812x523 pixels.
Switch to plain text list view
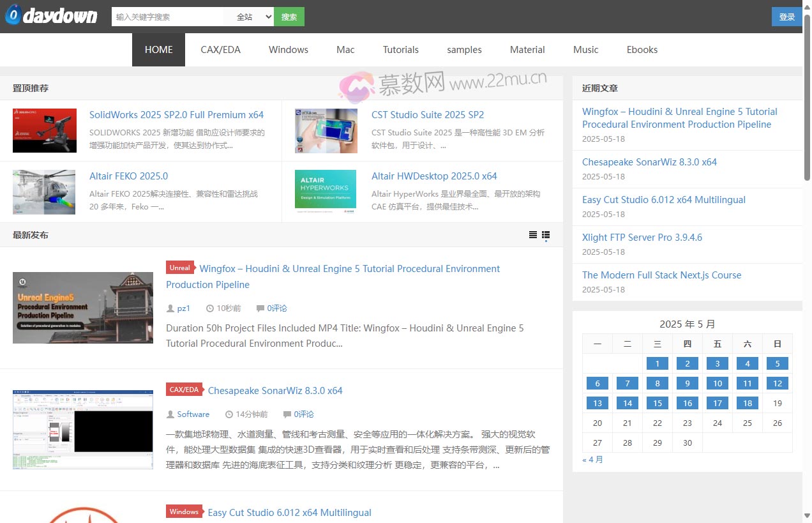click(532, 235)
